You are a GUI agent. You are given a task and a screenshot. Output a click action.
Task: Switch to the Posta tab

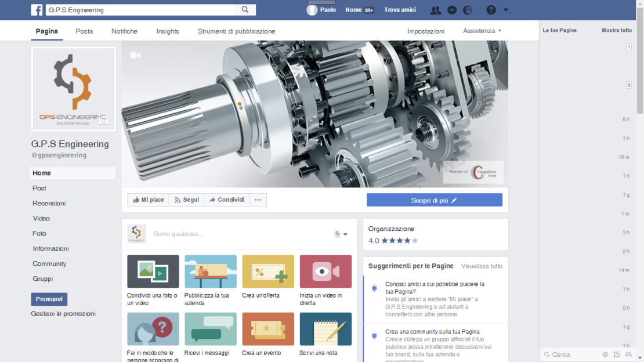[84, 31]
